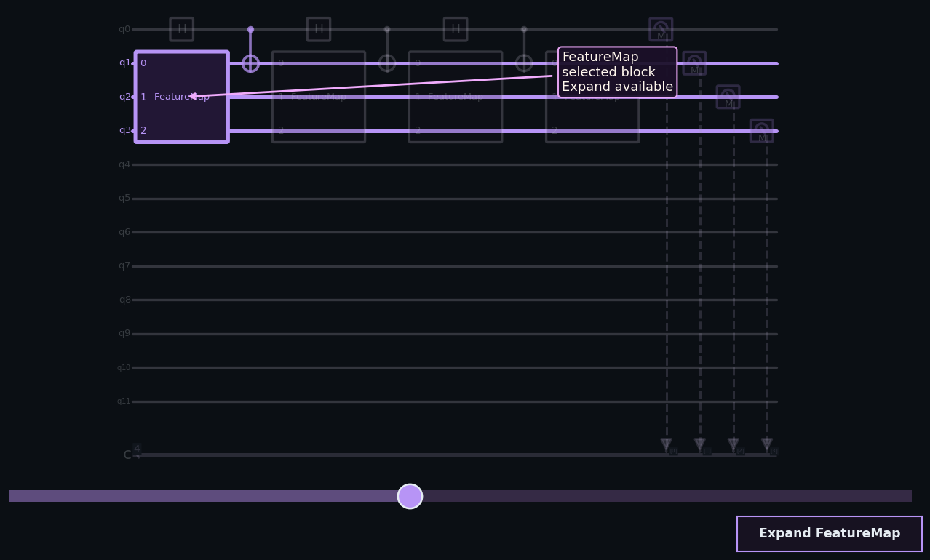Click the q8 qubit label
Image resolution: width=930 pixels, height=560 pixels.
pyautogui.click(x=124, y=300)
